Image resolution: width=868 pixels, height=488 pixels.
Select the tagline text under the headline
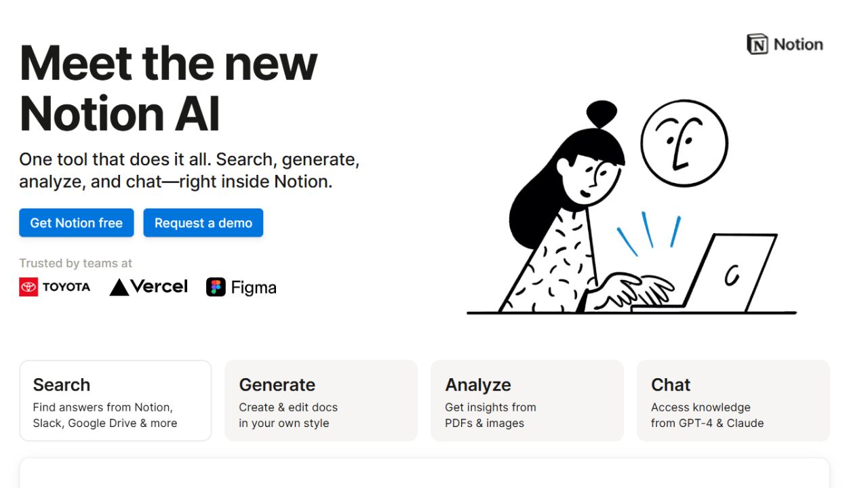coord(190,170)
